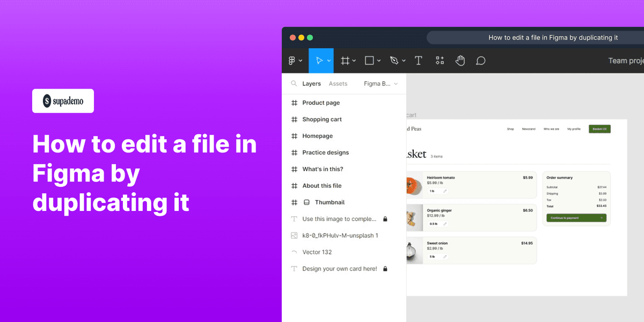Open the Comment tool

point(480,60)
